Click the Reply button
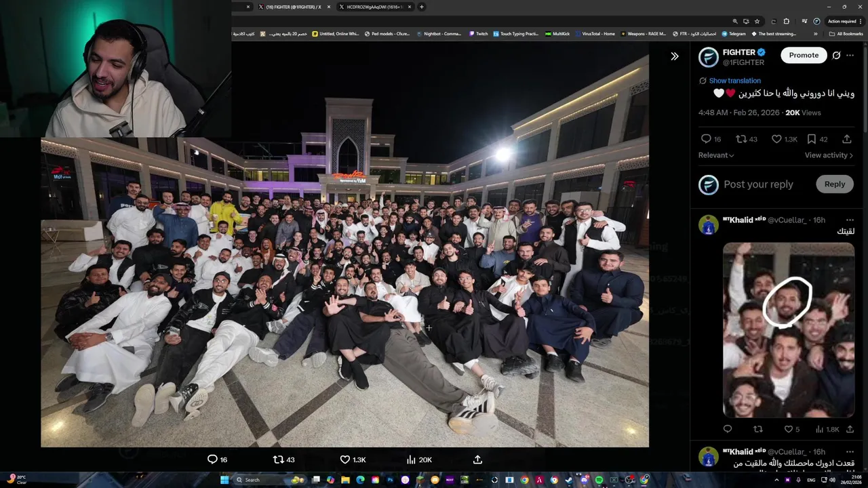The width and height of the screenshot is (868, 488). point(835,184)
